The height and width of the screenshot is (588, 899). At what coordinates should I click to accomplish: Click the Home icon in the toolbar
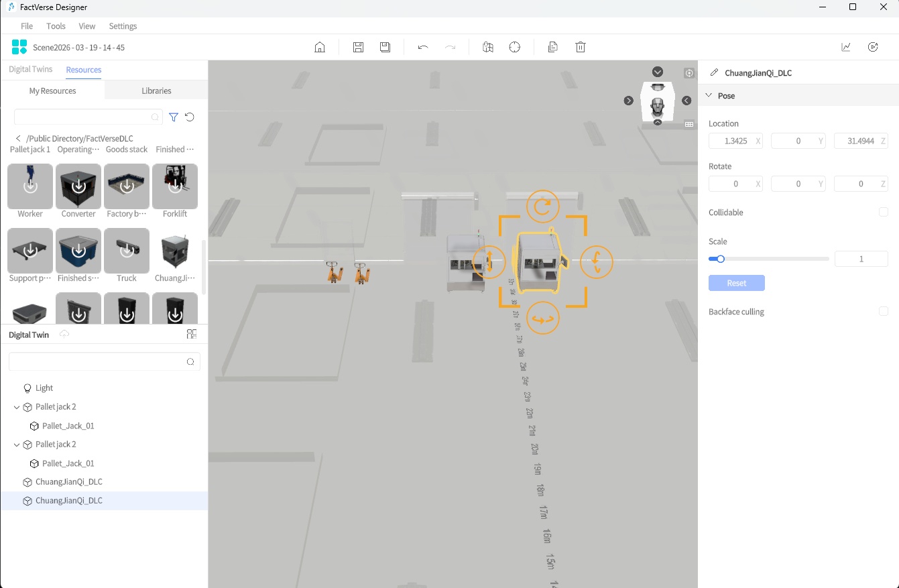(x=320, y=47)
